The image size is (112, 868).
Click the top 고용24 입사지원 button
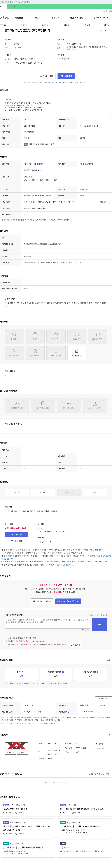click(66, 76)
